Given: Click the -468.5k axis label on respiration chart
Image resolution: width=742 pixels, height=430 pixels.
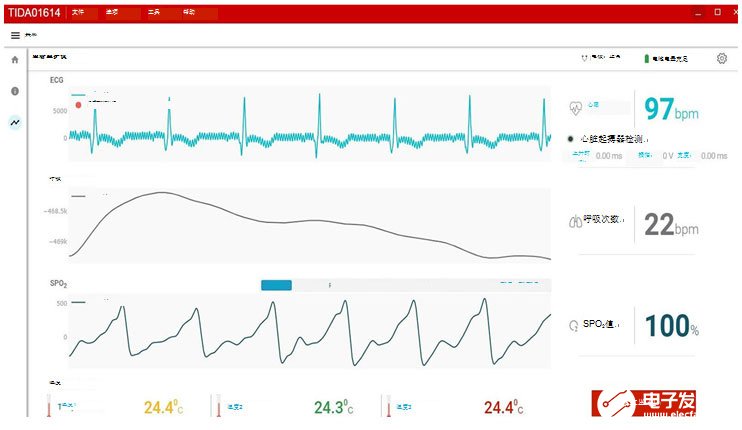Looking at the screenshot, I should point(55,211).
